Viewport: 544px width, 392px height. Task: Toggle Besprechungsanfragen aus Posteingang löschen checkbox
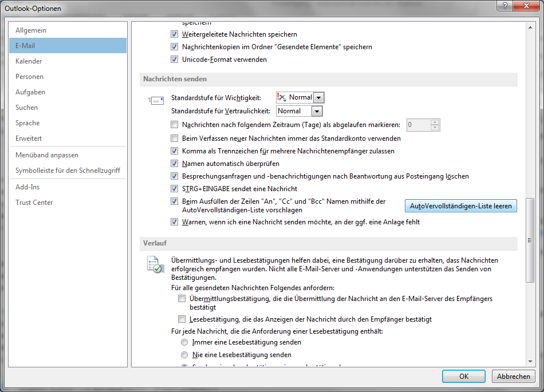click(174, 176)
